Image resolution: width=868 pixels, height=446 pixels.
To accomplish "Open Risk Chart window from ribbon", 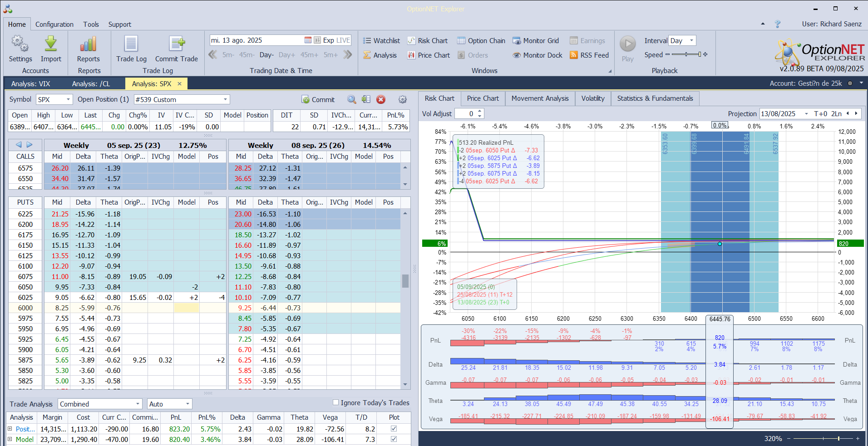I will (x=427, y=41).
